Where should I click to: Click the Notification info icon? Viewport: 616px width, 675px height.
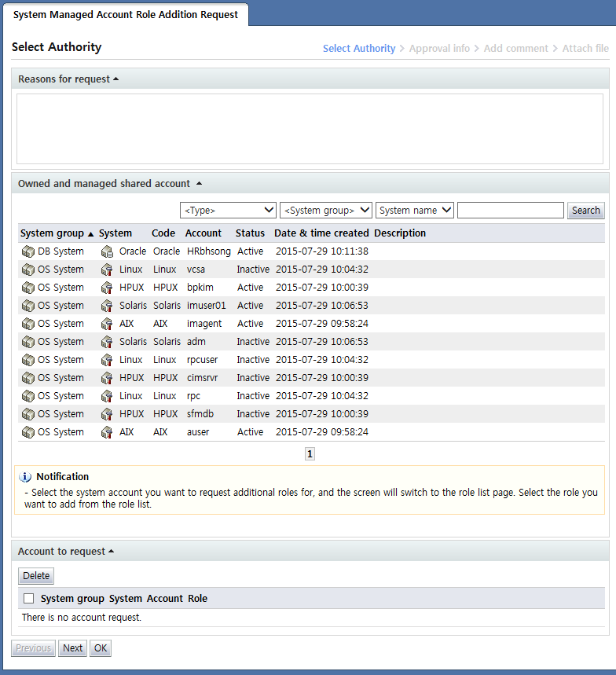point(25,477)
